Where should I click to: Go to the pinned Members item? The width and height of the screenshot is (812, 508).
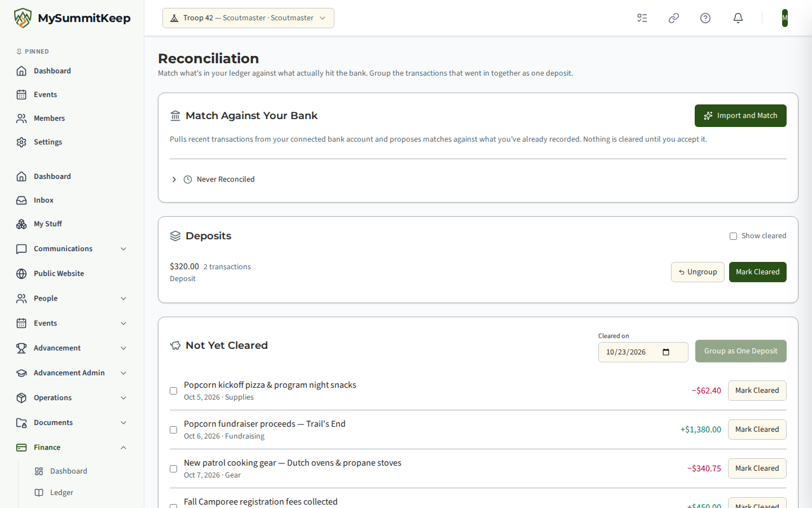pyautogui.click(x=72, y=118)
